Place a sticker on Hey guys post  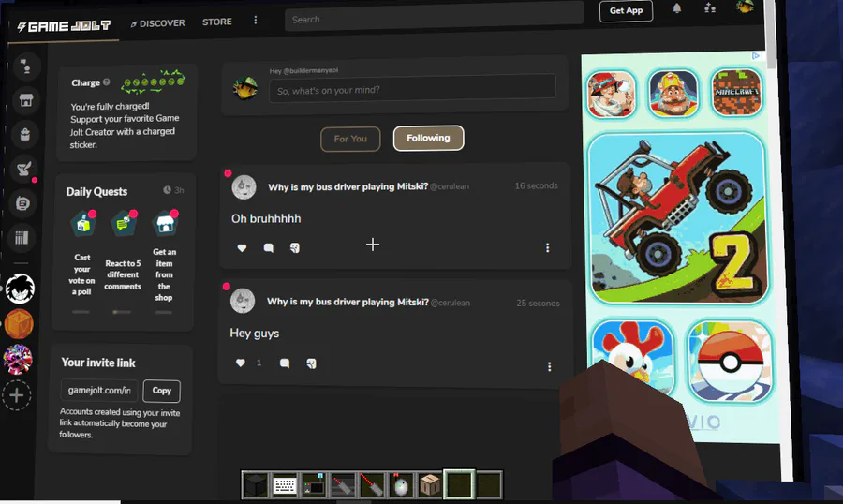[x=311, y=363]
